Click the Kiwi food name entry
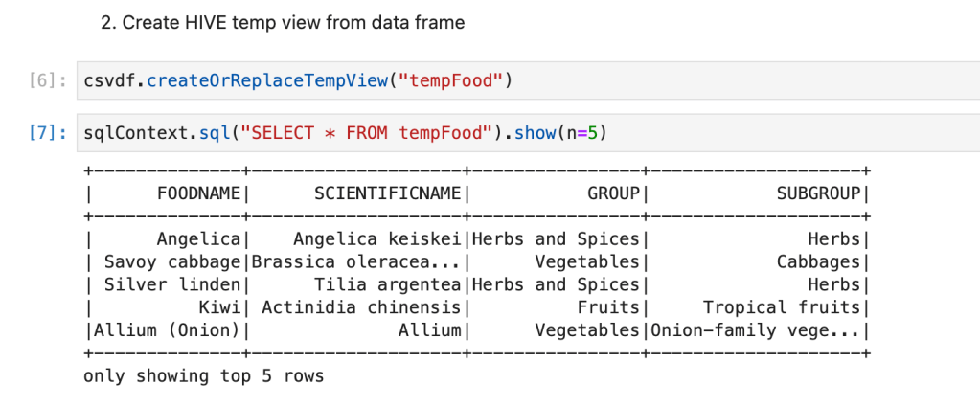 (x=217, y=307)
